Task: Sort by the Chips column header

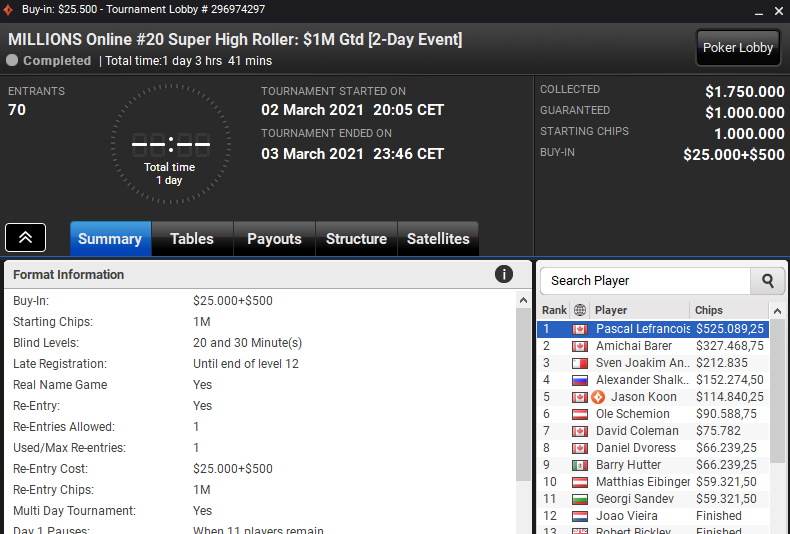Action: [x=729, y=310]
